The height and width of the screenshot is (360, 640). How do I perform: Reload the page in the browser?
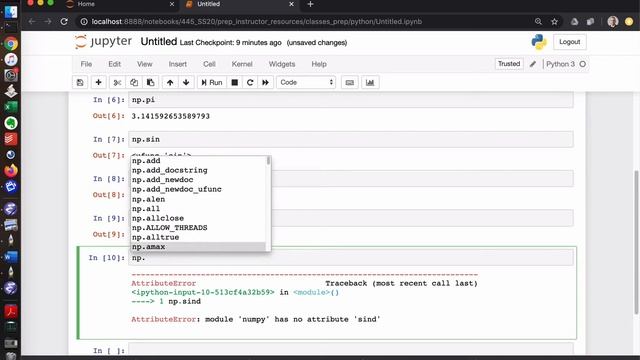[x=64, y=22]
